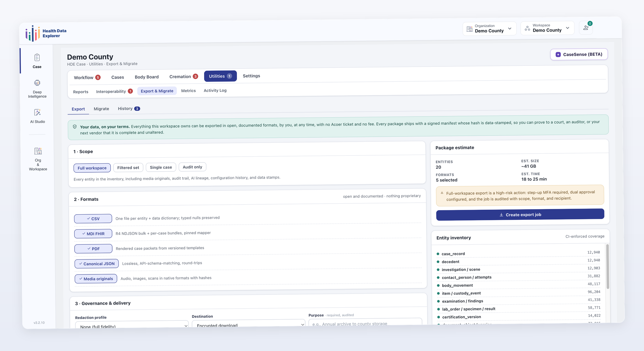Toggle the MDI FHIR format chip
Screen dimensions: 644x351
93,234
